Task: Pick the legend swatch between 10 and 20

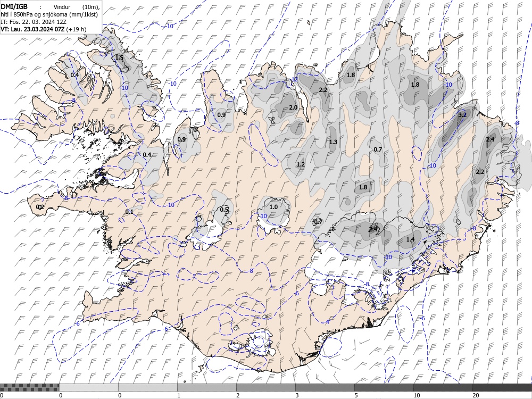Action: tap(443, 387)
